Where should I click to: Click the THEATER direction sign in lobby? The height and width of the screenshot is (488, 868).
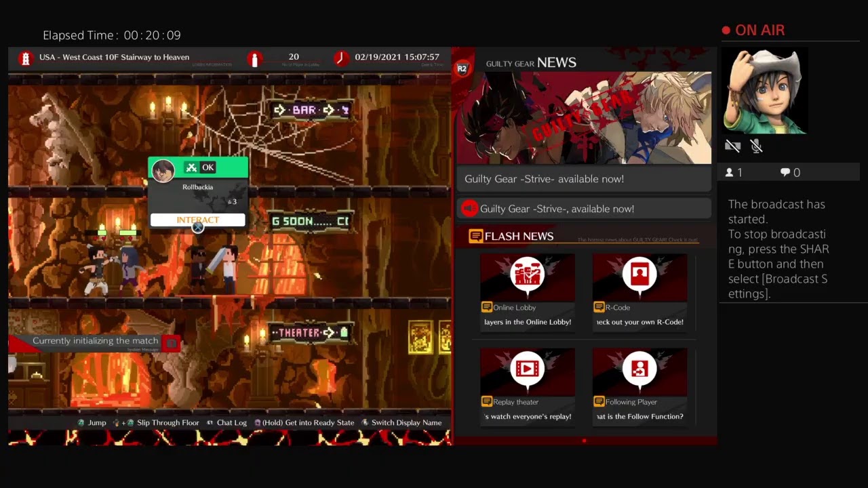pos(310,332)
